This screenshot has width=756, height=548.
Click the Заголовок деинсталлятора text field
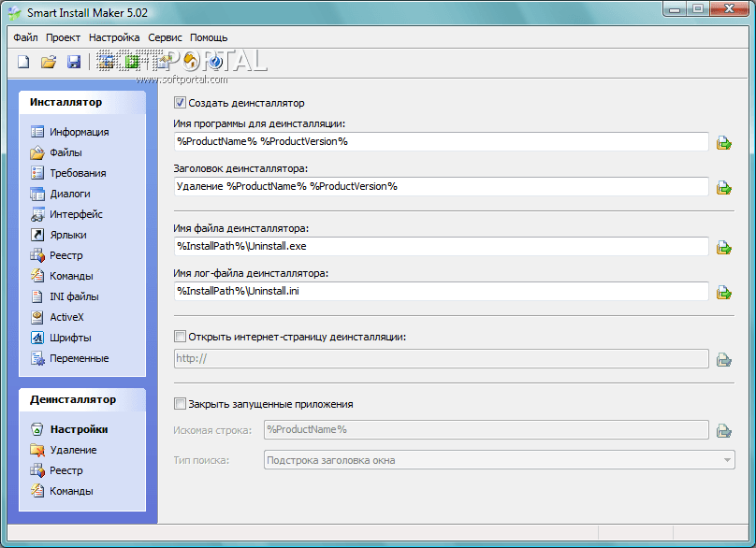point(442,186)
